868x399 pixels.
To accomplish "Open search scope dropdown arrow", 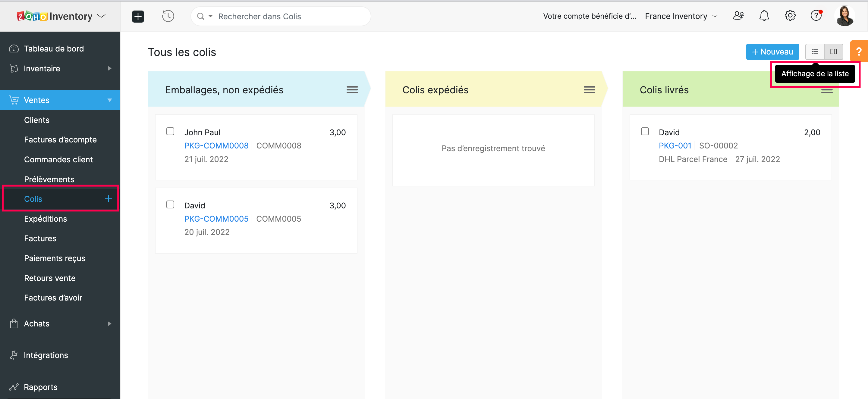I will 211,16.
